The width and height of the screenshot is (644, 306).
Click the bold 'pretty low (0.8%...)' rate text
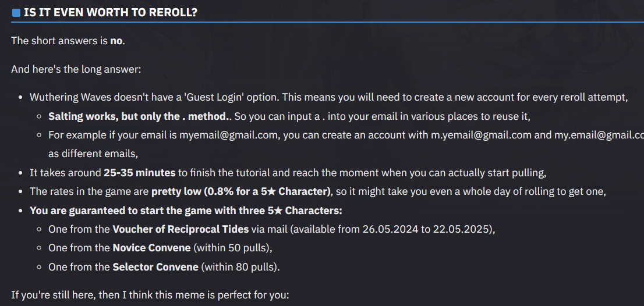click(241, 191)
